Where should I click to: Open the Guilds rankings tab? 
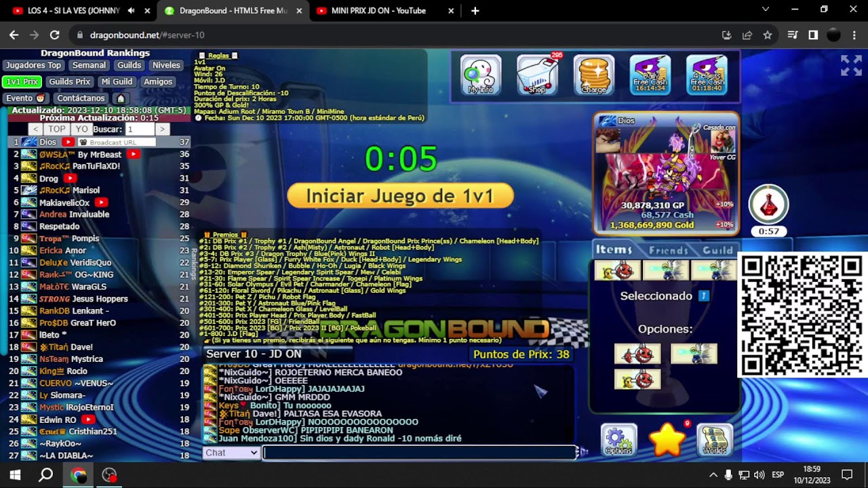click(x=129, y=66)
